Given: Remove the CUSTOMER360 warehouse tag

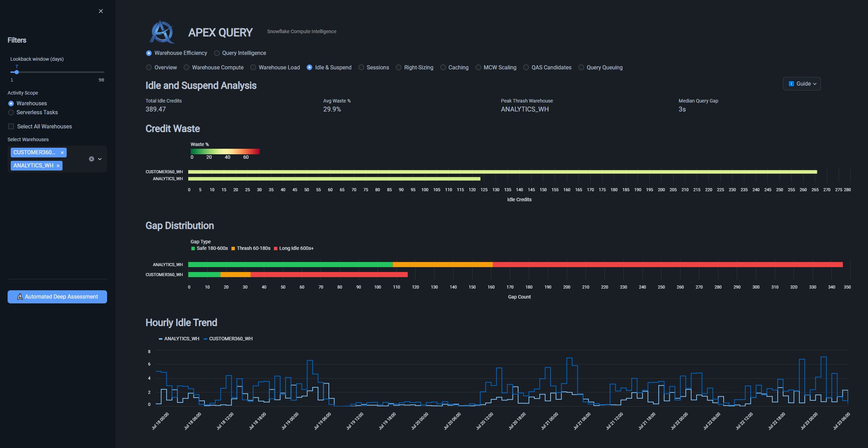Looking at the screenshot, I should 62,153.
